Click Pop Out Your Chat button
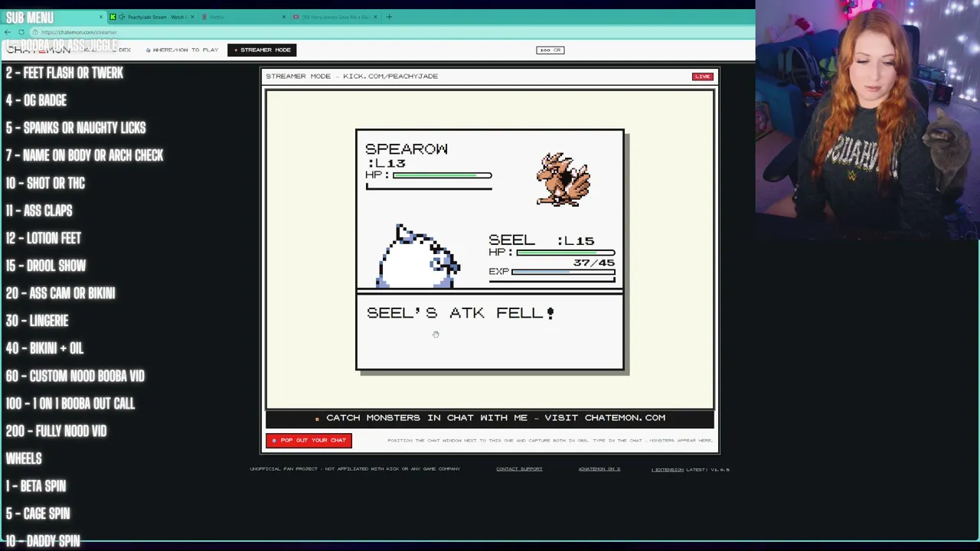 (x=309, y=440)
